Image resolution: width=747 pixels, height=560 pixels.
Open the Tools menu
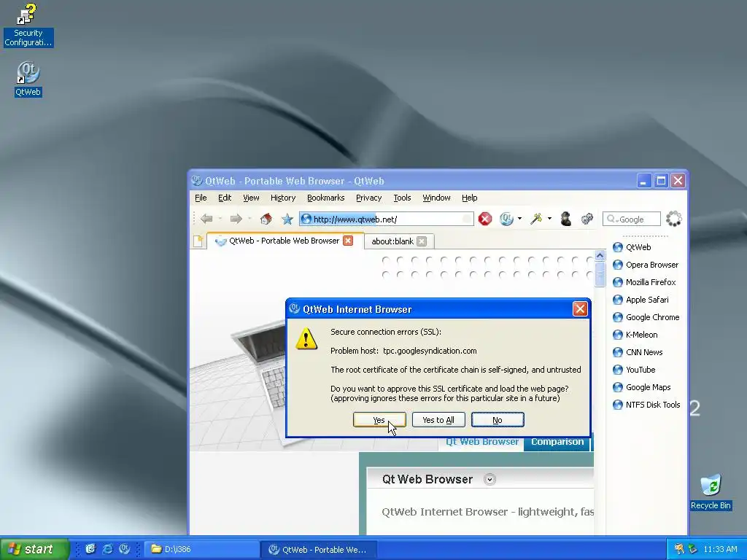pos(402,198)
